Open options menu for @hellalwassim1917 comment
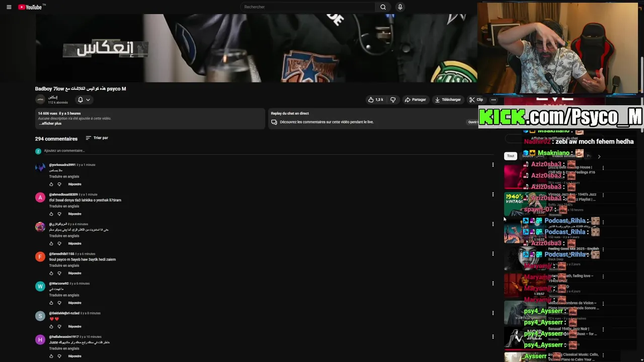 click(x=493, y=337)
